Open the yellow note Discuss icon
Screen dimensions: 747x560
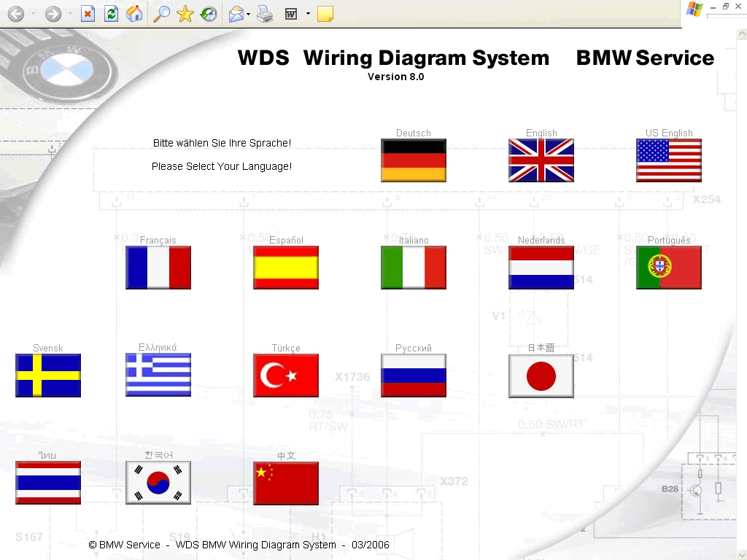pos(325,14)
